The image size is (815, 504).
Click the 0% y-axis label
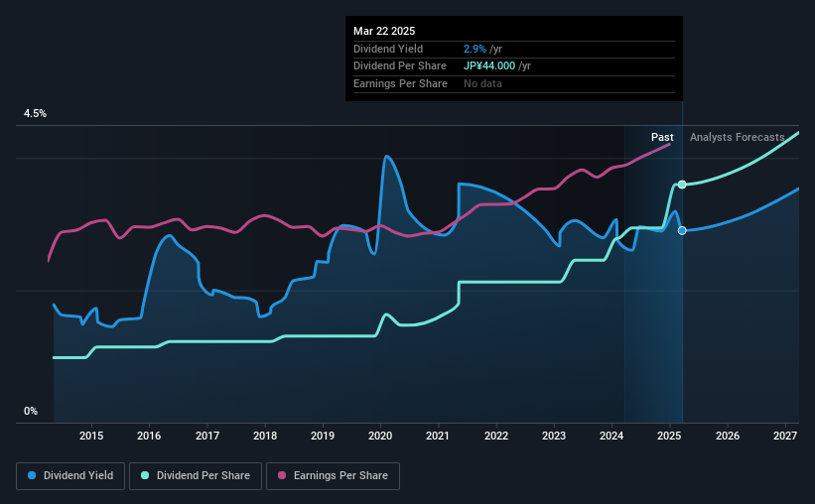(31, 411)
